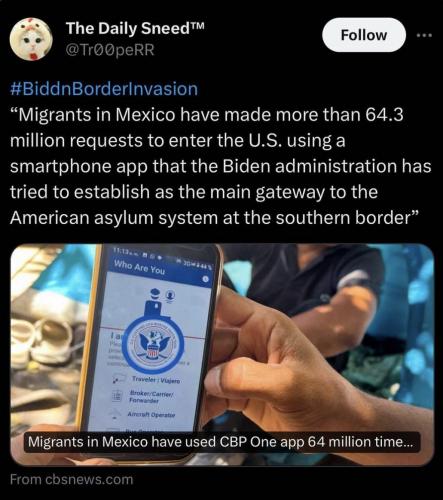This screenshot has width=443, height=500.
Task: Click the info icon in the phone's blue header
Action: point(205,279)
